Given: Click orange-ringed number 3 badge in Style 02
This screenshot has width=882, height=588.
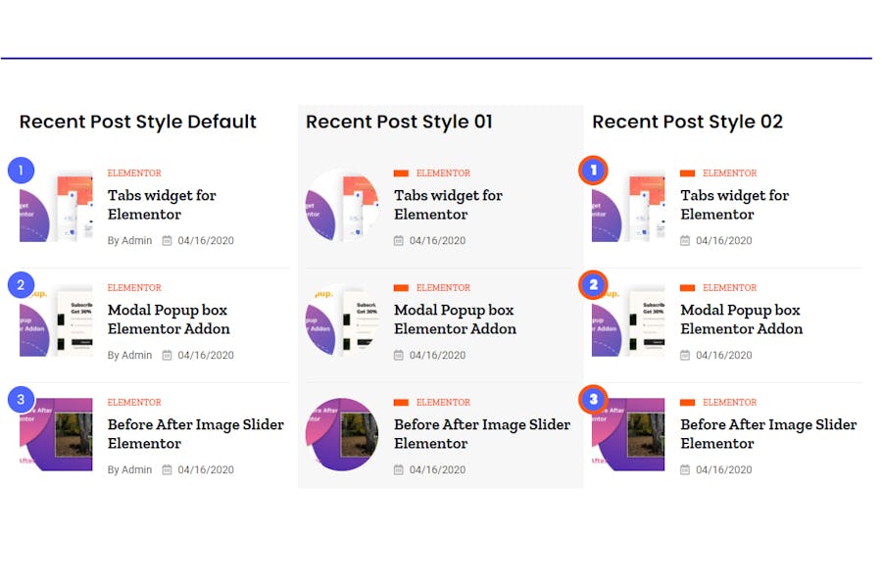Looking at the screenshot, I should point(593,399).
